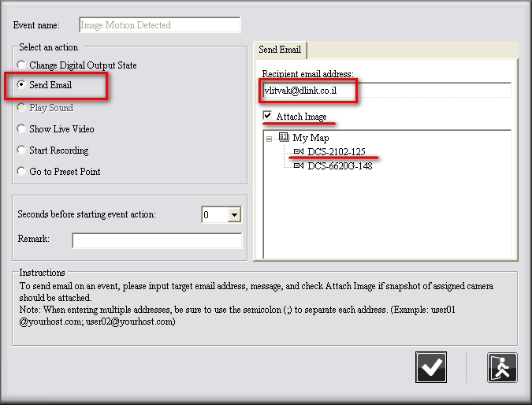Viewport: 532px width, 405px height.
Task: Toggle the Attach Image checkbox
Action: (x=268, y=117)
